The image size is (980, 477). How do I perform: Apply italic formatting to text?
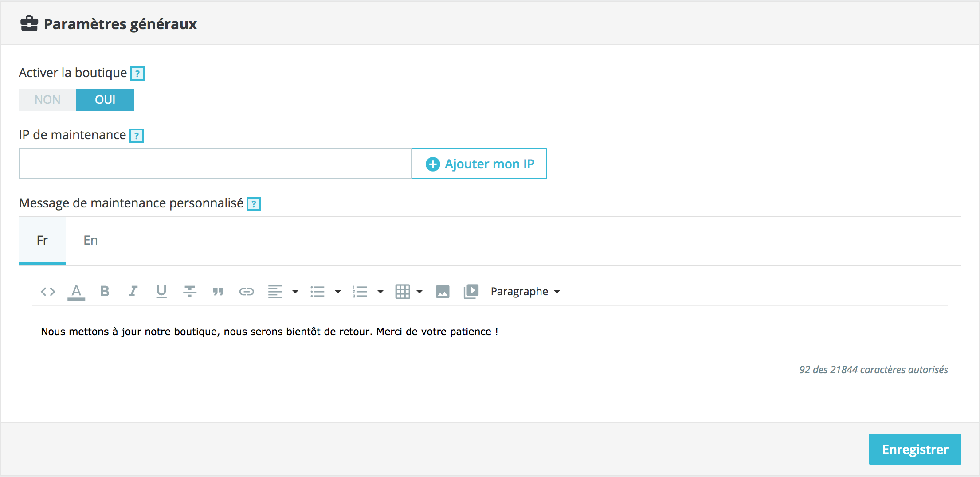click(133, 291)
